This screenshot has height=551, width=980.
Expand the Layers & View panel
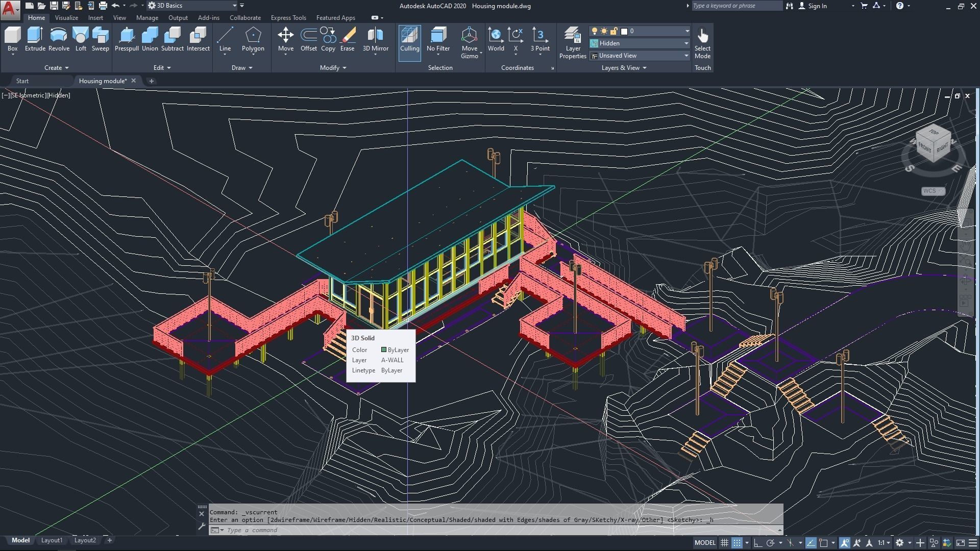pos(624,68)
